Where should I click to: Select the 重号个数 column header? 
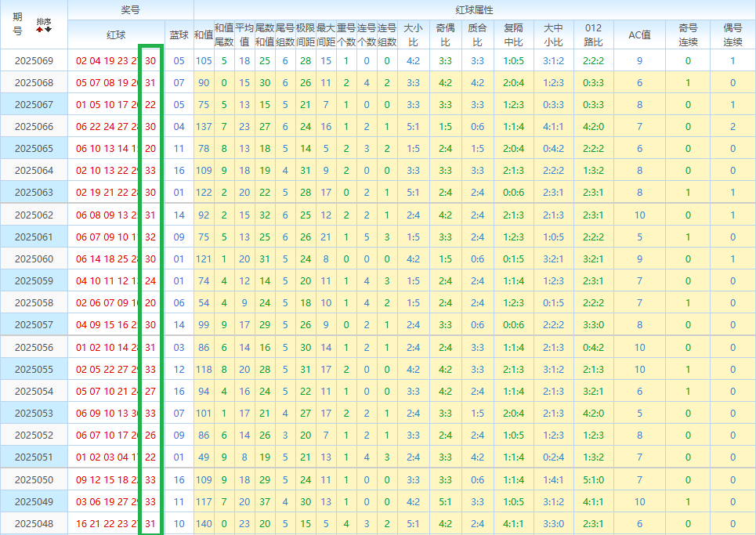(346, 34)
